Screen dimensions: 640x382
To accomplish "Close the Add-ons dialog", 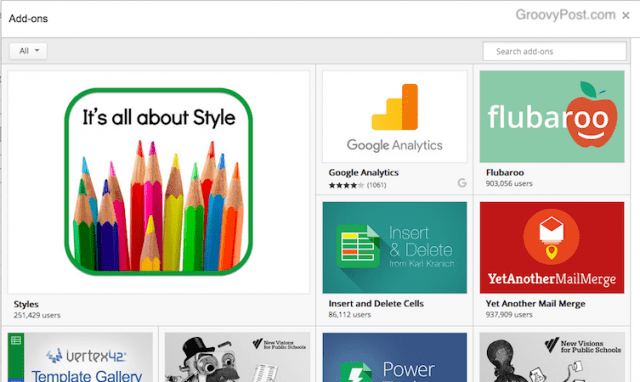I will 626,16.
